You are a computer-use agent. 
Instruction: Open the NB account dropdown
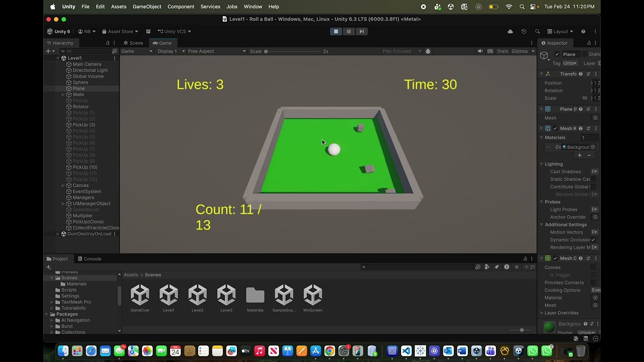[87, 31]
